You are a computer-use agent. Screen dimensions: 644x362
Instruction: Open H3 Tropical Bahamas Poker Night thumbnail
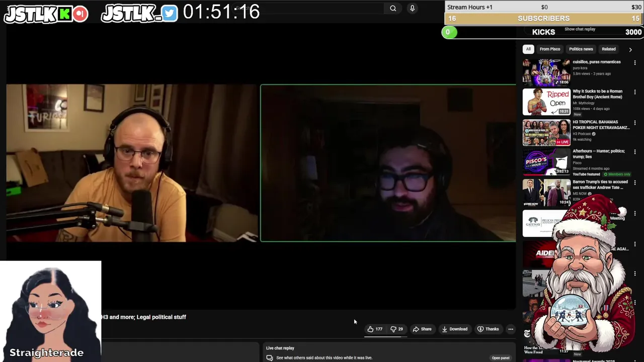point(546,133)
